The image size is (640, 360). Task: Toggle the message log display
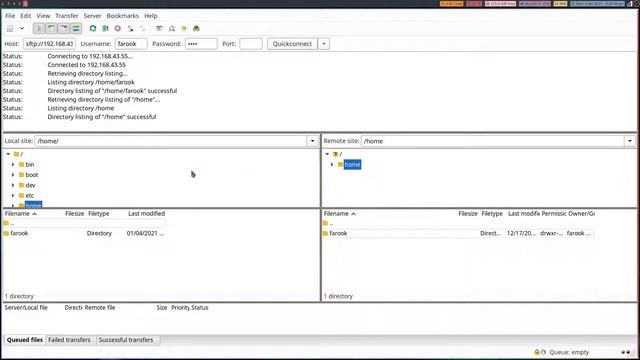pos(39,29)
